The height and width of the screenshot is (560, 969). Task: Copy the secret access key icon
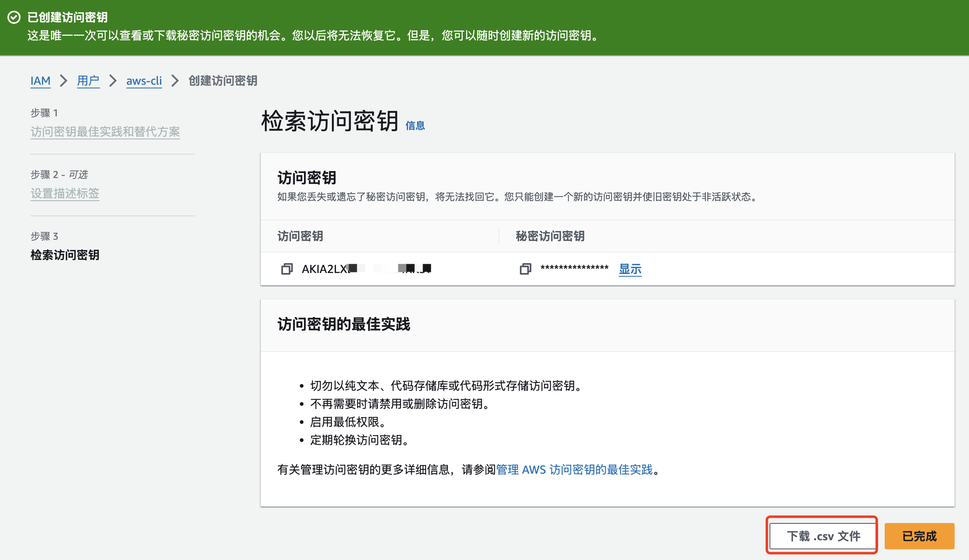click(525, 269)
